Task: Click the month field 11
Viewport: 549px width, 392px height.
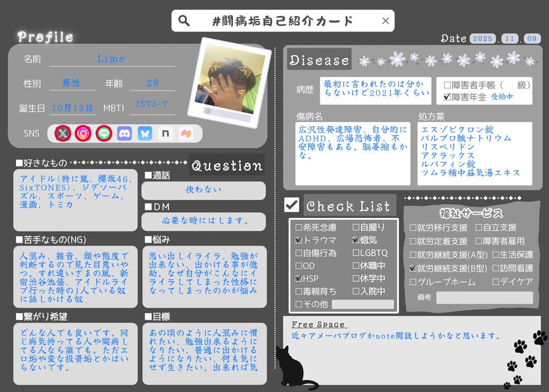Action: pyautogui.click(x=510, y=39)
